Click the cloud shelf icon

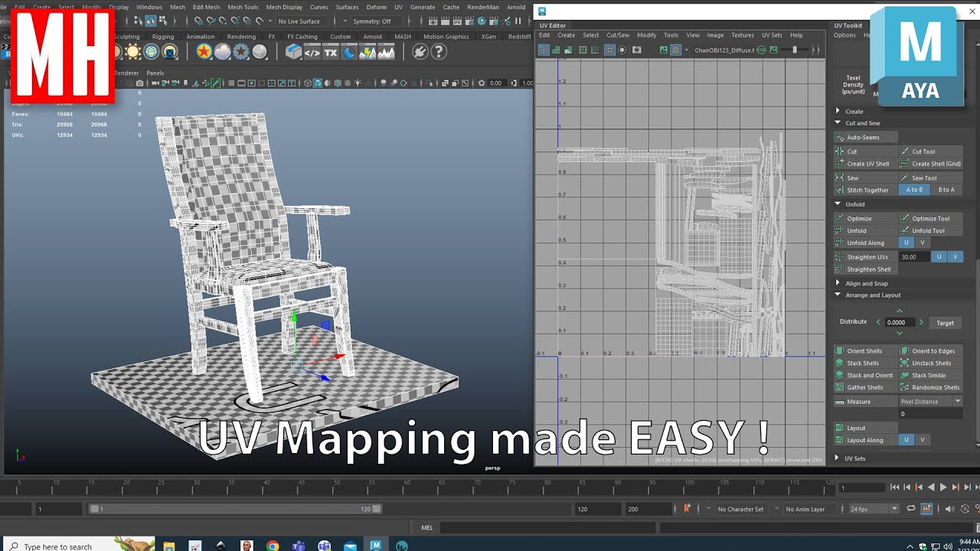point(223,51)
